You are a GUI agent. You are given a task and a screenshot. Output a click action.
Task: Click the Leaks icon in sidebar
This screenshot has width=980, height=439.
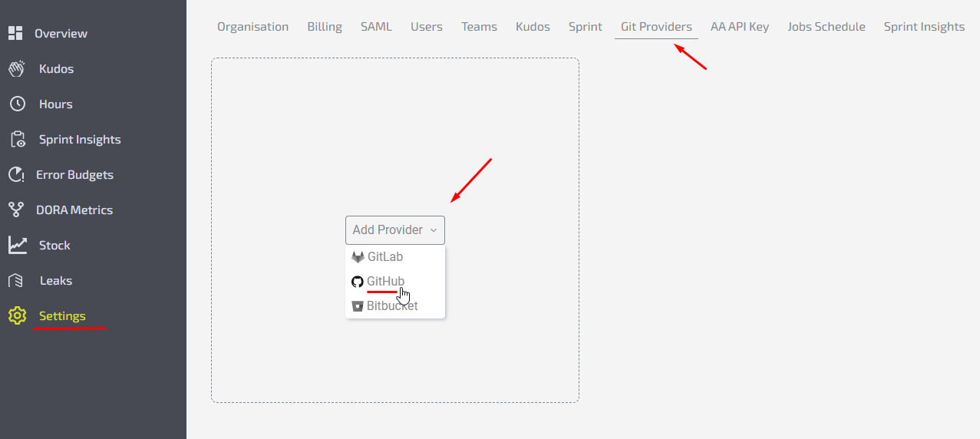(17, 280)
